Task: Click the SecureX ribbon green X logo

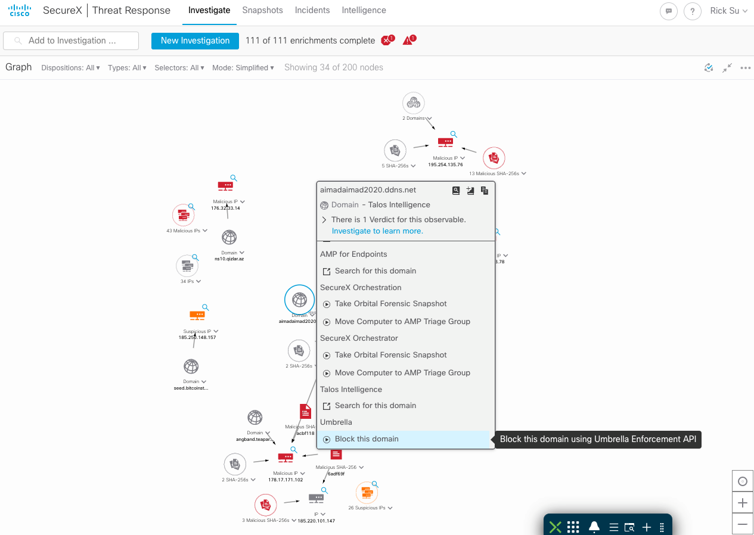Action: 555,527
